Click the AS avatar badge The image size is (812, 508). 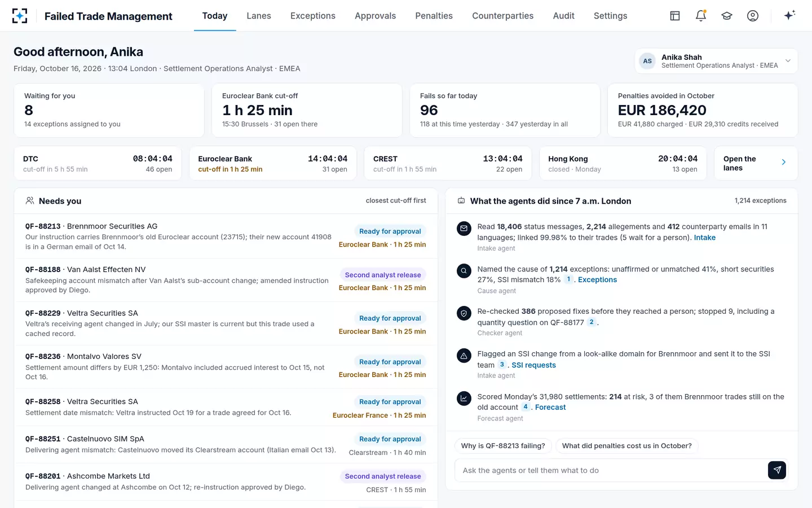(647, 61)
